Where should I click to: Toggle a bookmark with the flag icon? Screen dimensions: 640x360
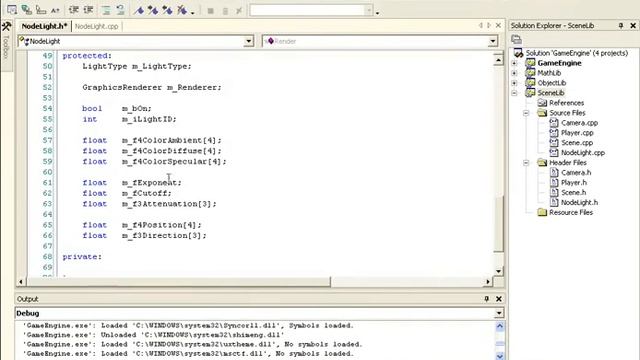139,10
